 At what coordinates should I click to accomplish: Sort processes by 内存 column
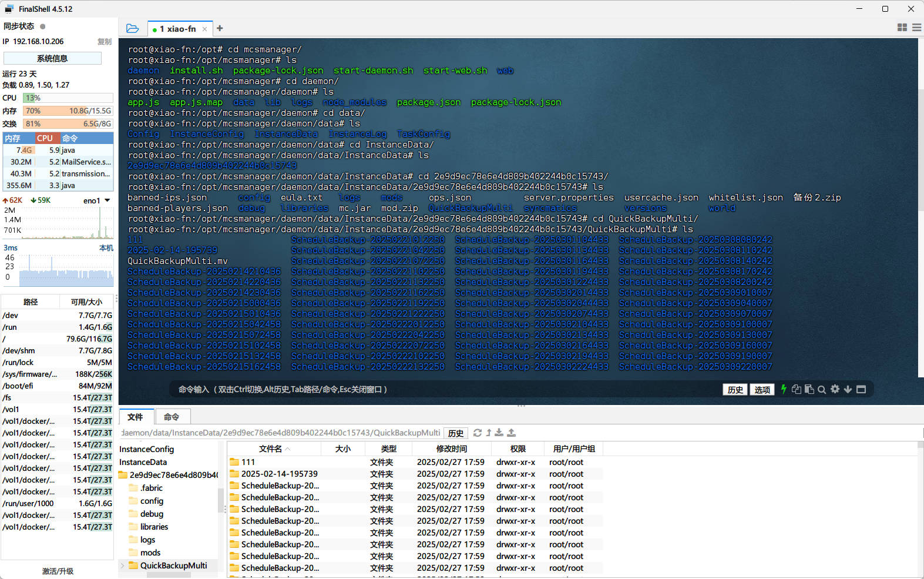pos(18,138)
